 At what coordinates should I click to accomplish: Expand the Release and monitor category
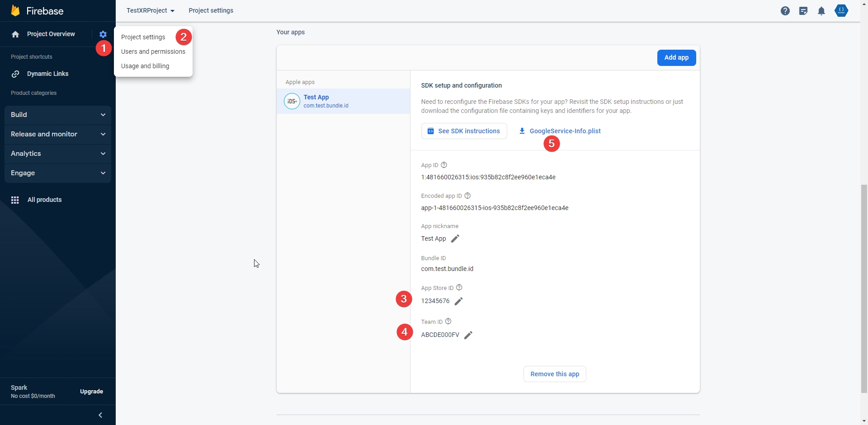[x=58, y=134]
